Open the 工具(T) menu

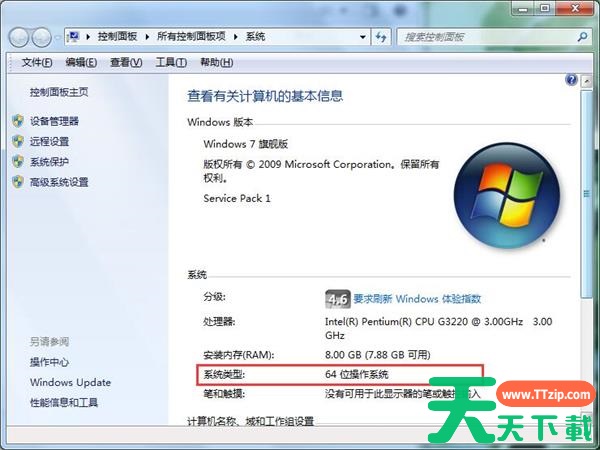click(171, 62)
